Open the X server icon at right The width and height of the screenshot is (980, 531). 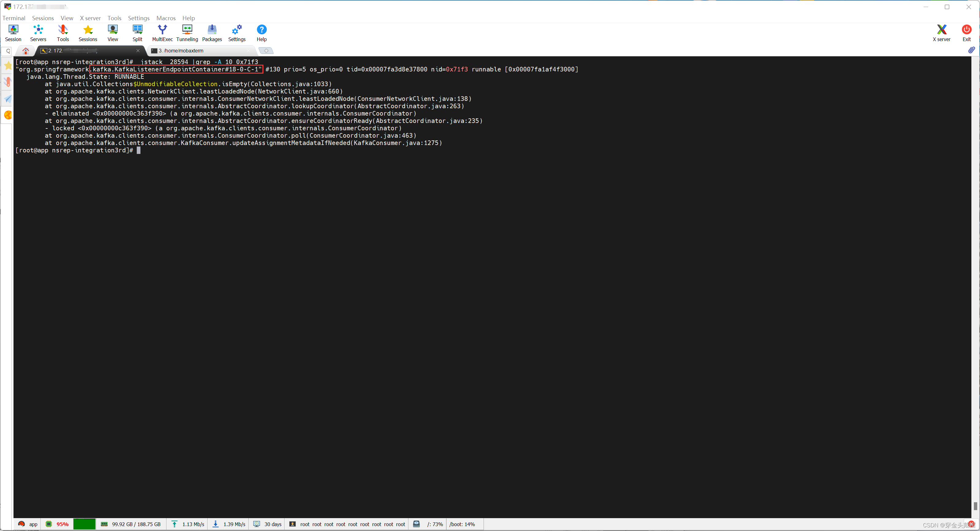[x=941, y=33]
